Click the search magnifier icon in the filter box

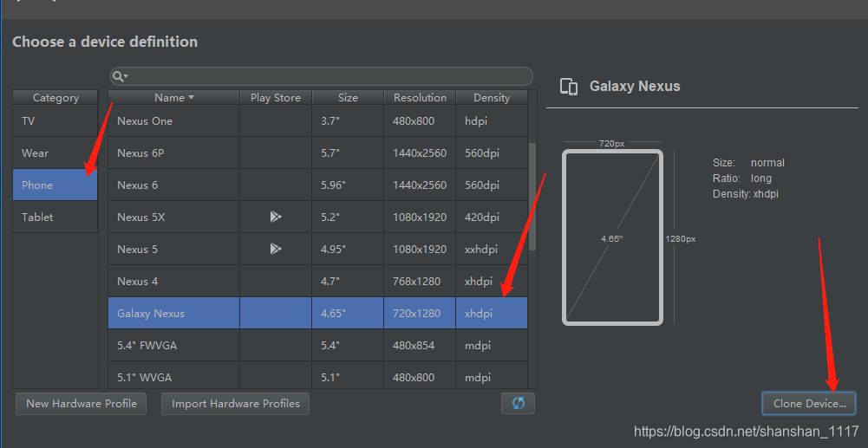click(x=119, y=76)
